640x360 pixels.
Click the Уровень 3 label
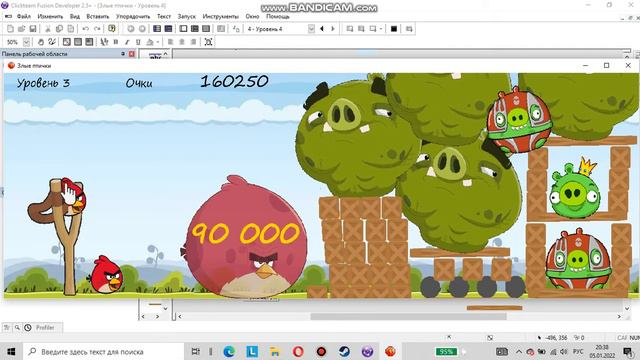[x=43, y=83]
